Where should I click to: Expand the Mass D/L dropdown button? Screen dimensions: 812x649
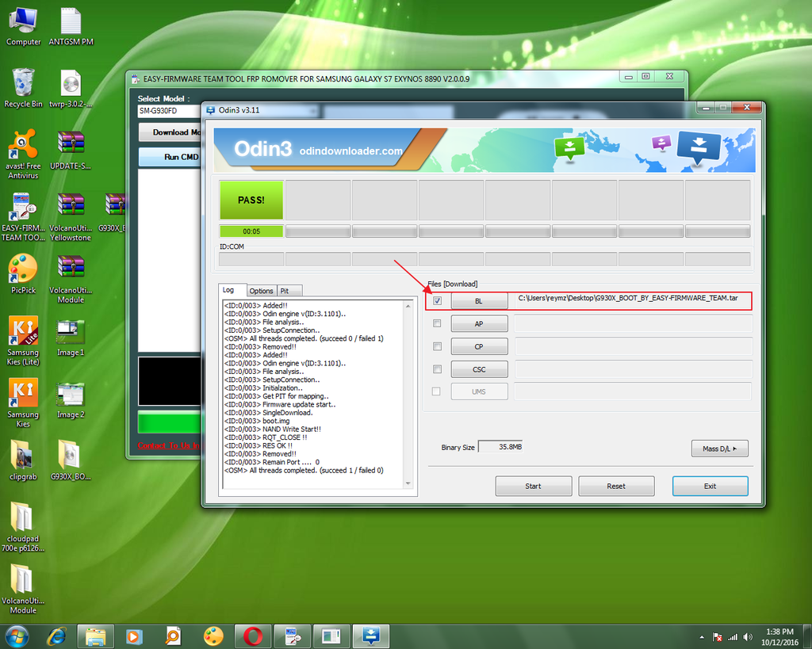point(719,449)
